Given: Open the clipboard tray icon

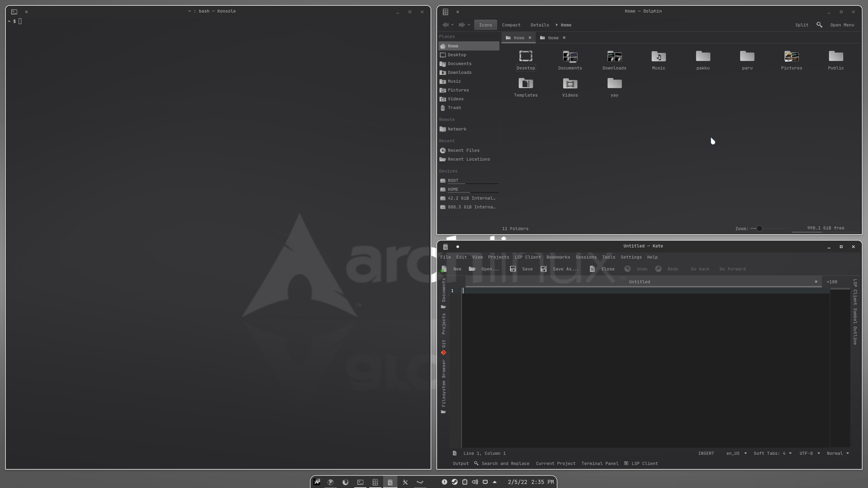Looking at the screenshot, I should [465, 482].
